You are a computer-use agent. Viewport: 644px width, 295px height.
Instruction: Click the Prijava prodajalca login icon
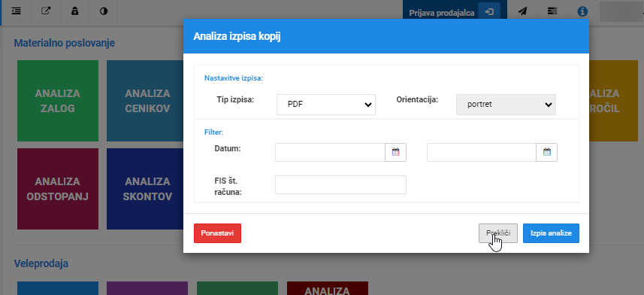point(489,12)
